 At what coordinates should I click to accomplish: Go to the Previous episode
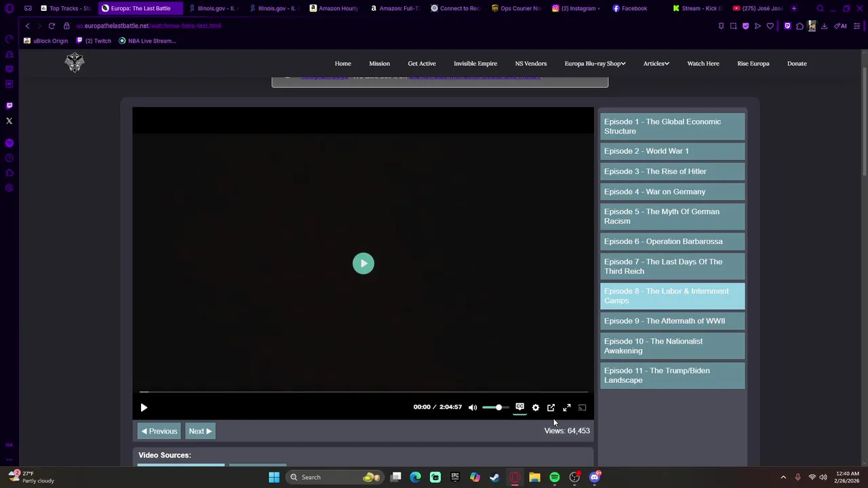click(x=159, y=431)
